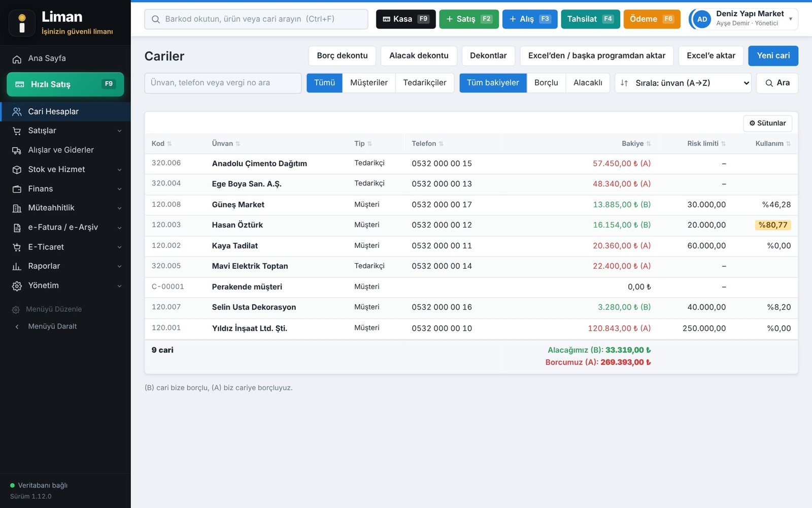Click the E-Ticaret basket icon
Viewport: 812px width, 508px height.
click(17, 247)
